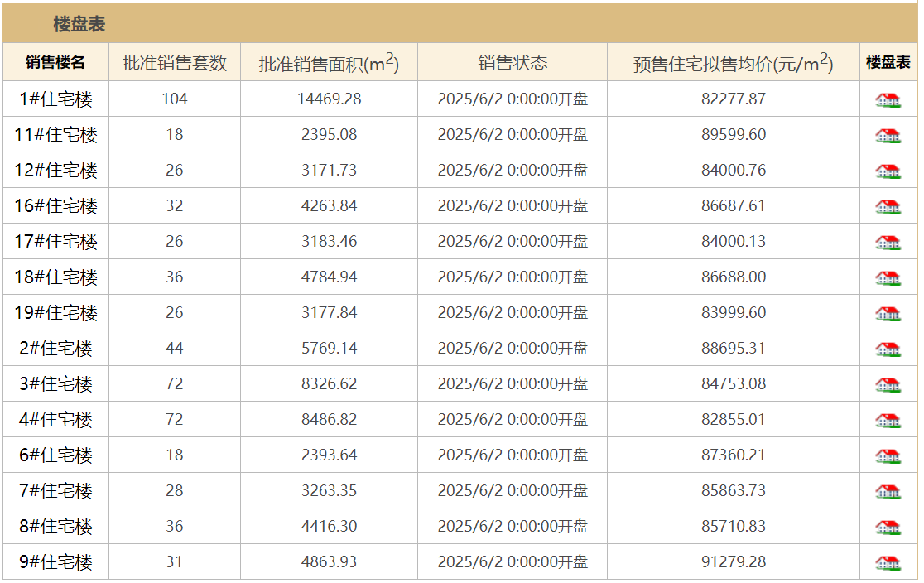Click the area value 8326.62
The width and height of the screenshot is (924, 583).
[x=329, y=383]
